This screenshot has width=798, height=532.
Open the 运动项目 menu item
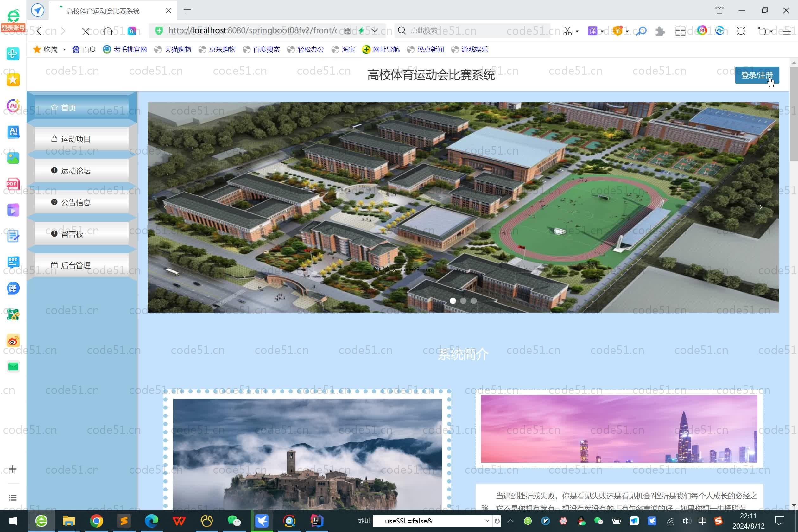coord(81,139)
